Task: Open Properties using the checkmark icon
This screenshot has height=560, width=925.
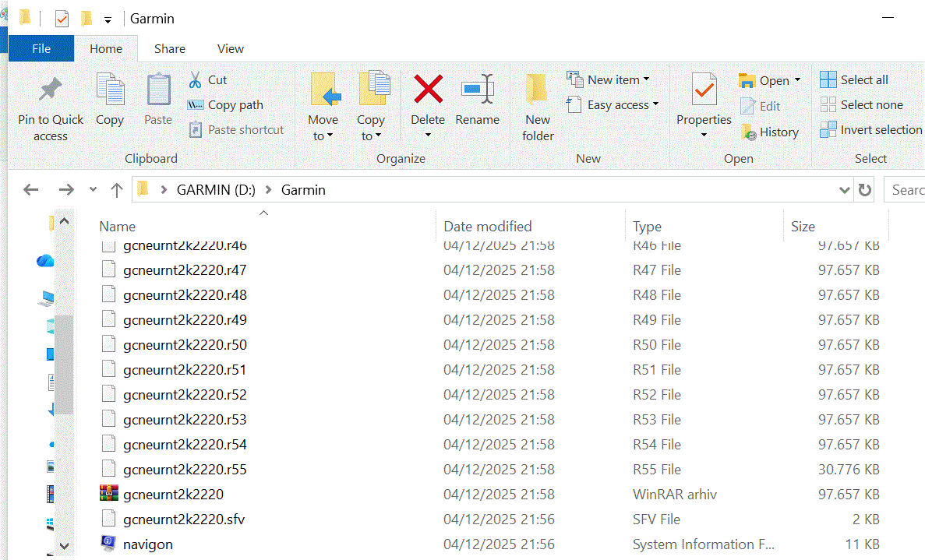Action: pyautogui.click(x=704, y=90)
